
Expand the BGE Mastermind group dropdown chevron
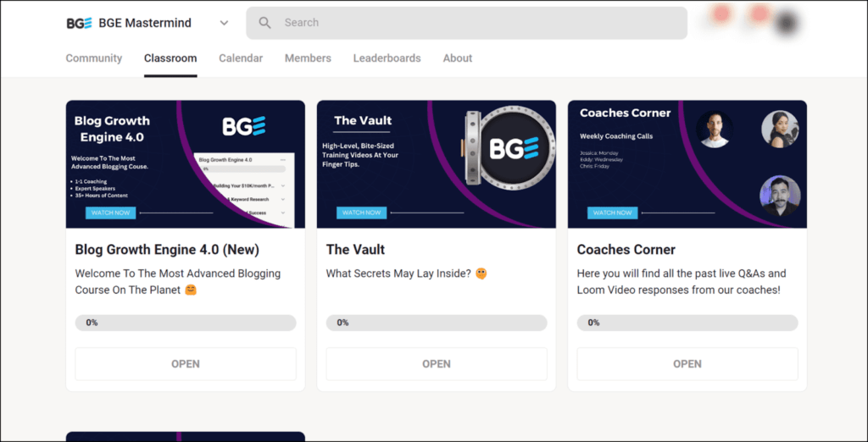click(x=224, y=24)
